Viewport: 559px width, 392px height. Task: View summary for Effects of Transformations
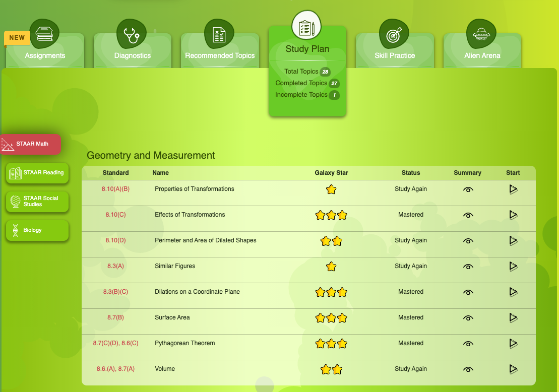(x=468, y=215)
